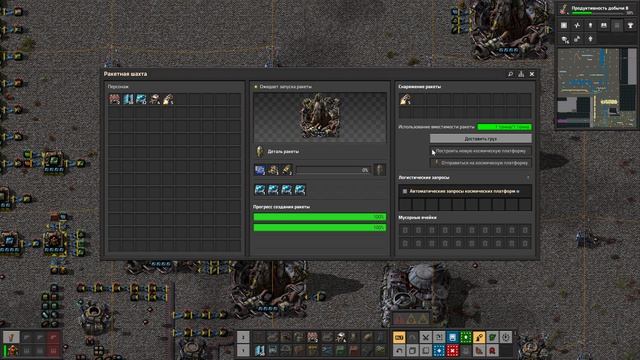Click the rocket part output slot
The image size is (640, 360).
[380, 170]
